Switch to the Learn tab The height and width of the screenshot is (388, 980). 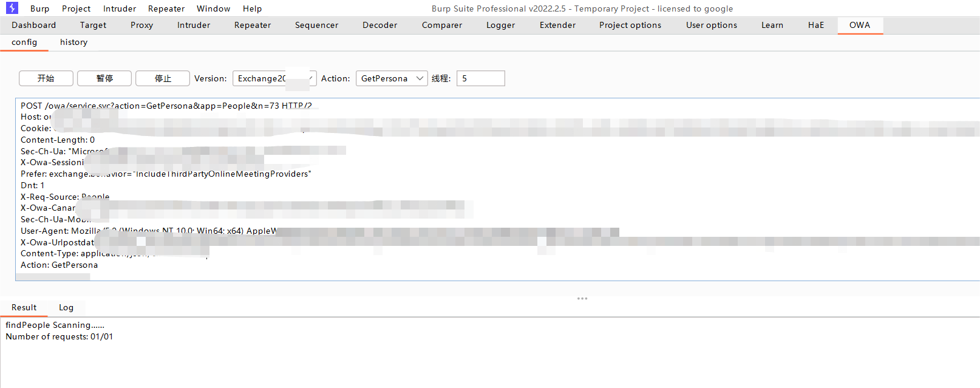tap(772, 25)
